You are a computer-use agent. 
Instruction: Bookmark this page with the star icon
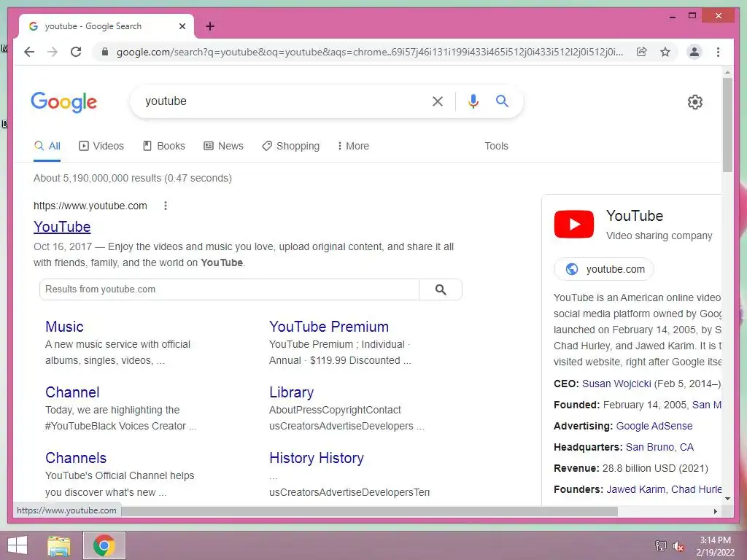pyautogui.click(x=665, y=52)
